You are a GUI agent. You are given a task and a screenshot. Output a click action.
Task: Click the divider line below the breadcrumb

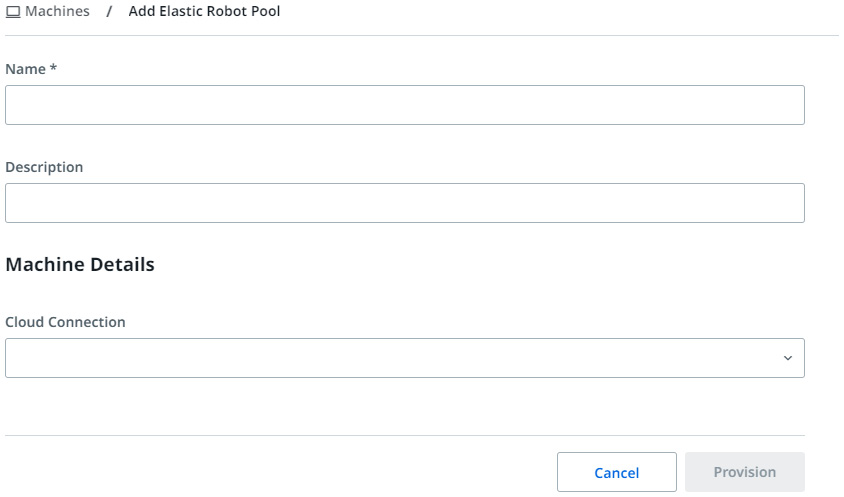(x=422, y=36)
